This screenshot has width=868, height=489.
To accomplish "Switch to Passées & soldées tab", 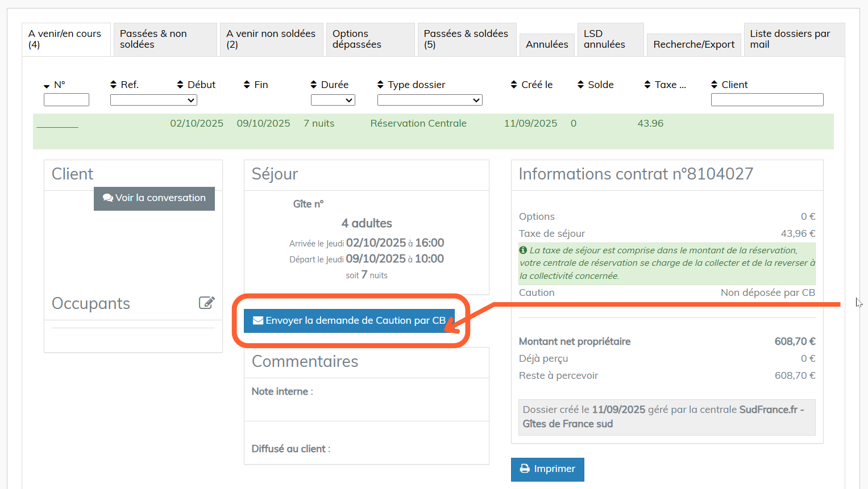I will pos(466,39).
